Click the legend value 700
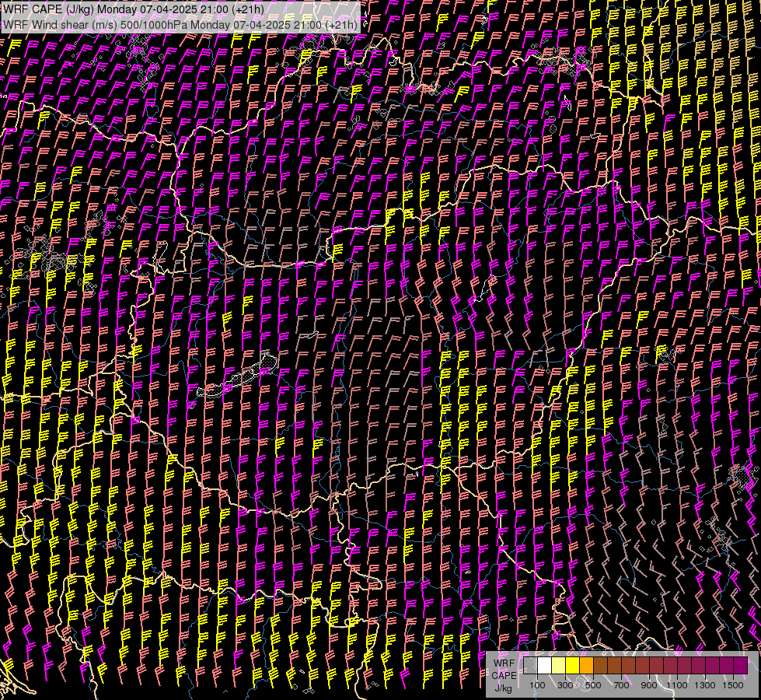The image size is (761, 700). 621,685
